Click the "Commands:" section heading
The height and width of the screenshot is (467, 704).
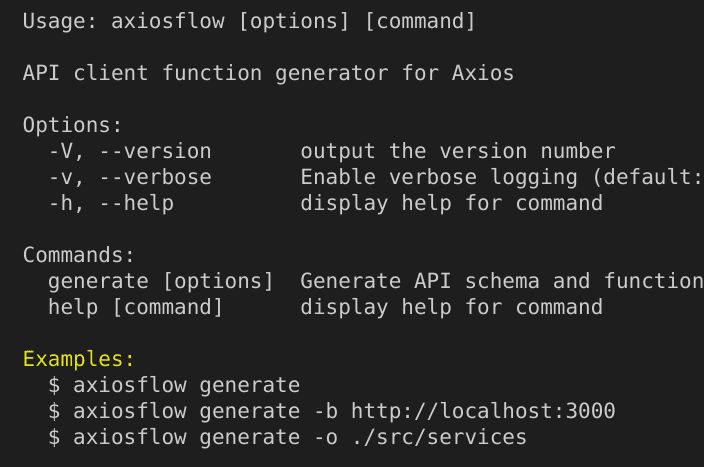[x=78, y=255]
